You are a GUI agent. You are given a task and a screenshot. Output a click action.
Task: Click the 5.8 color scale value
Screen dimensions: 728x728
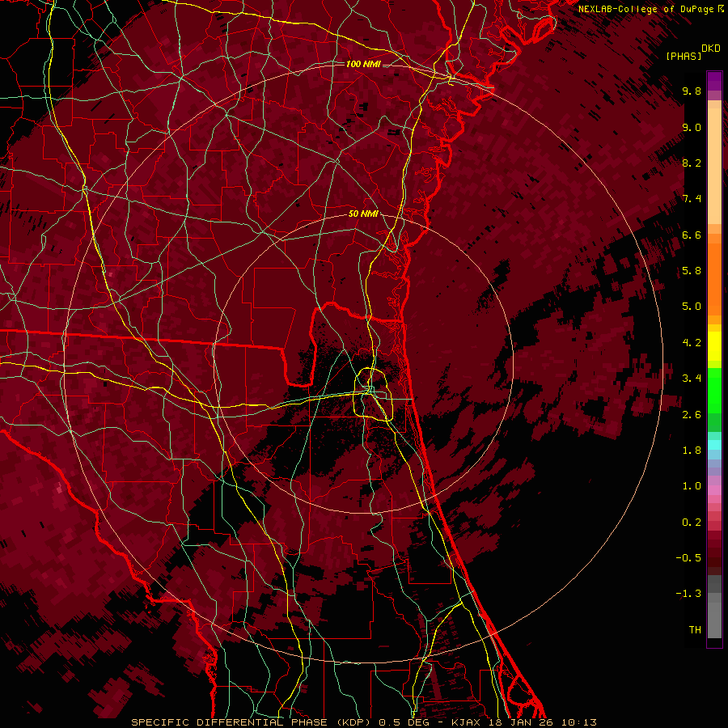[x=692, y=271]
